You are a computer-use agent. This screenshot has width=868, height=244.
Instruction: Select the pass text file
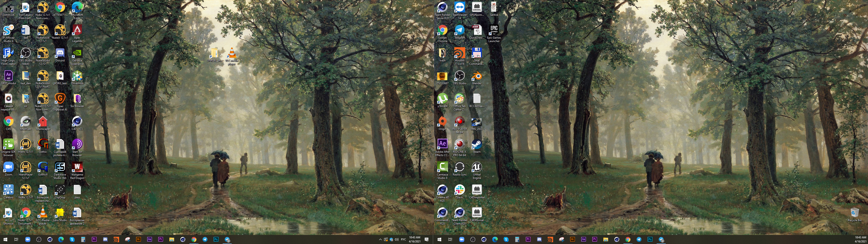(x=77, y=192)
